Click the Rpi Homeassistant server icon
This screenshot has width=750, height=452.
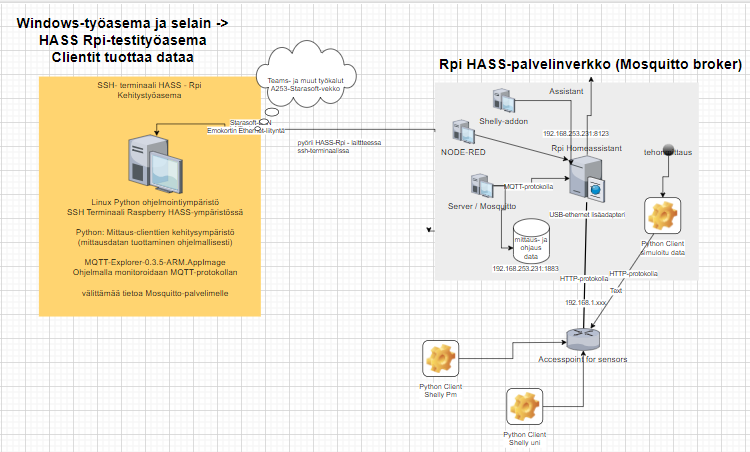(586, 181)
